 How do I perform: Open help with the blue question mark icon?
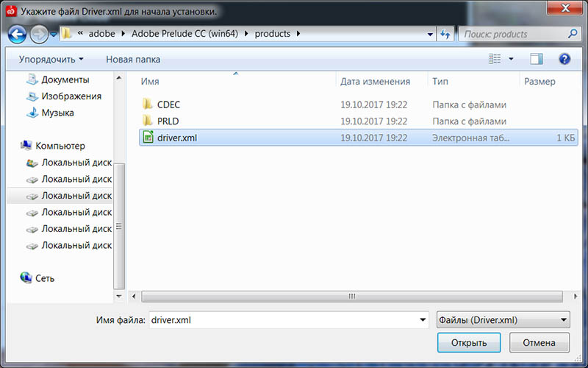tap(564, 59)
